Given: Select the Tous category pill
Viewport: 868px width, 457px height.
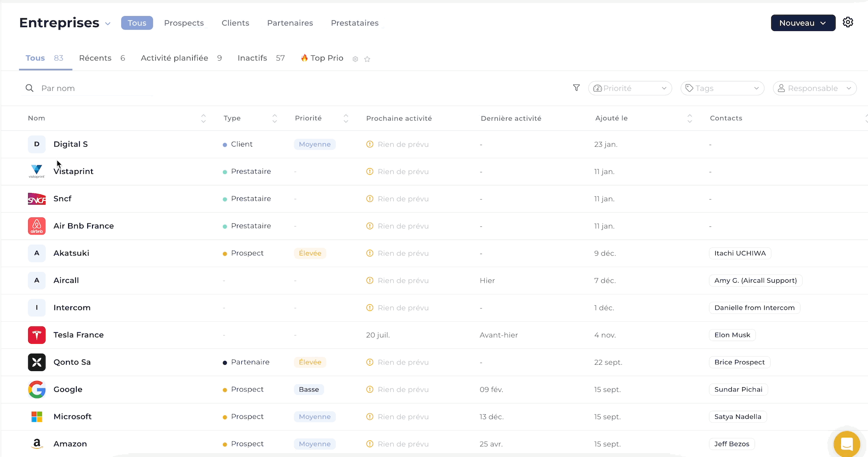Looking at the screenshot, I should click(x=137, y=23).
